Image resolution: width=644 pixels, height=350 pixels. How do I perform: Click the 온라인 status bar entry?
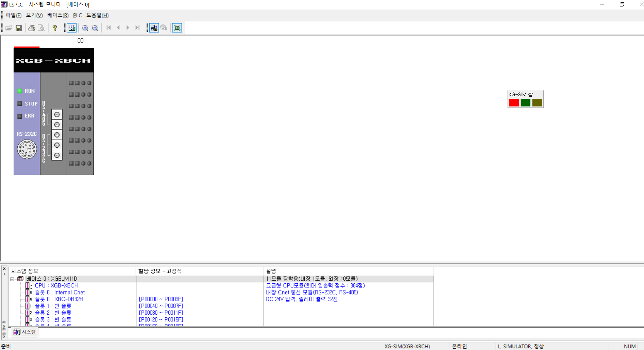(x=459, y=346)
